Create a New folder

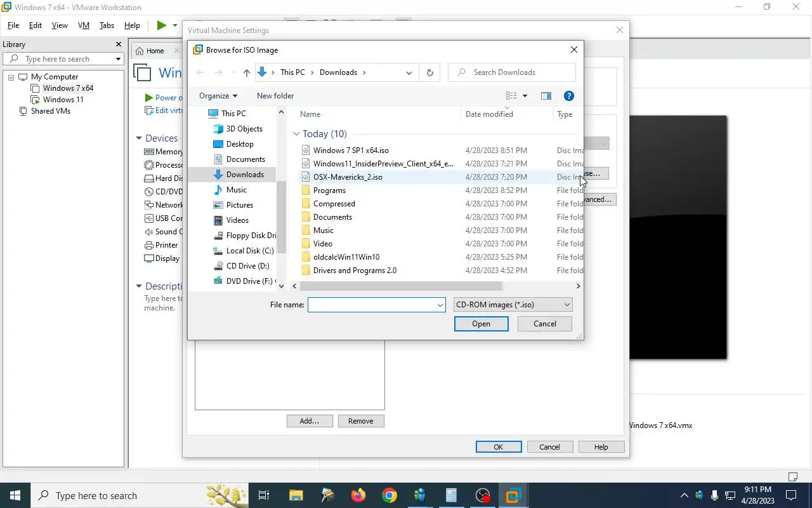275,96
